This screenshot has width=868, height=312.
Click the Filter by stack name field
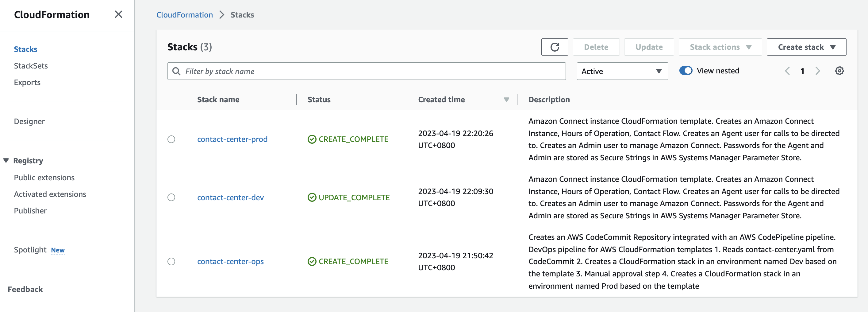coord(366,71)
